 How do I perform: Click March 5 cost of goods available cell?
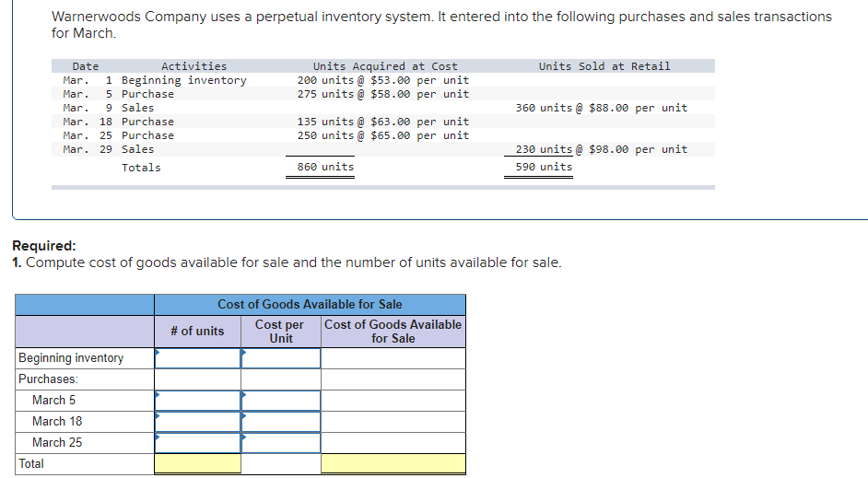coord(393,401)
